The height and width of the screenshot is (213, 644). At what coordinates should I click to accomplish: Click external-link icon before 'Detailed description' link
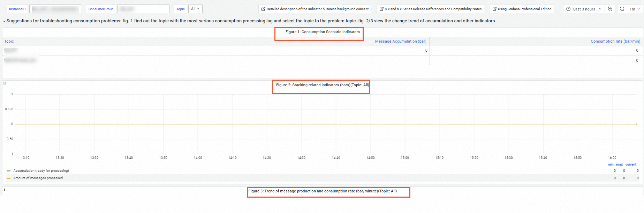[263, 9]
